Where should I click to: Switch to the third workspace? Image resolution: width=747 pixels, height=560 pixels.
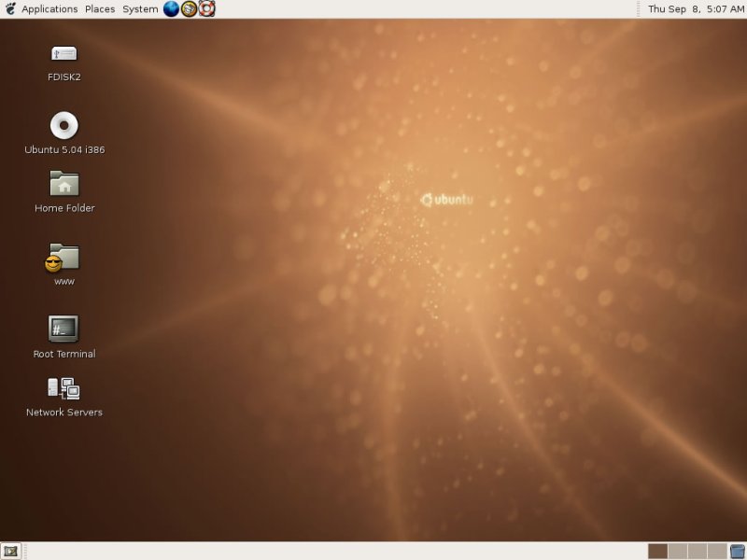pos(697,551)
